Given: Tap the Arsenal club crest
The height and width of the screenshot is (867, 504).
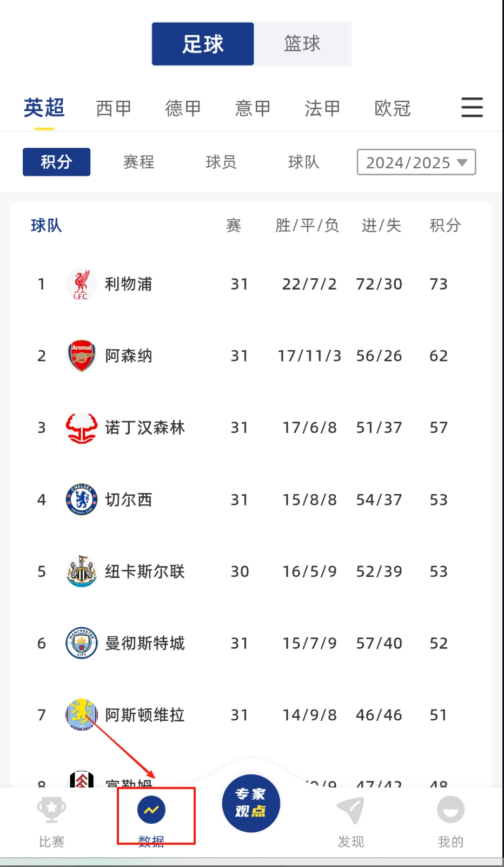Looking at the screenshot, I should (x=81, y=356).
